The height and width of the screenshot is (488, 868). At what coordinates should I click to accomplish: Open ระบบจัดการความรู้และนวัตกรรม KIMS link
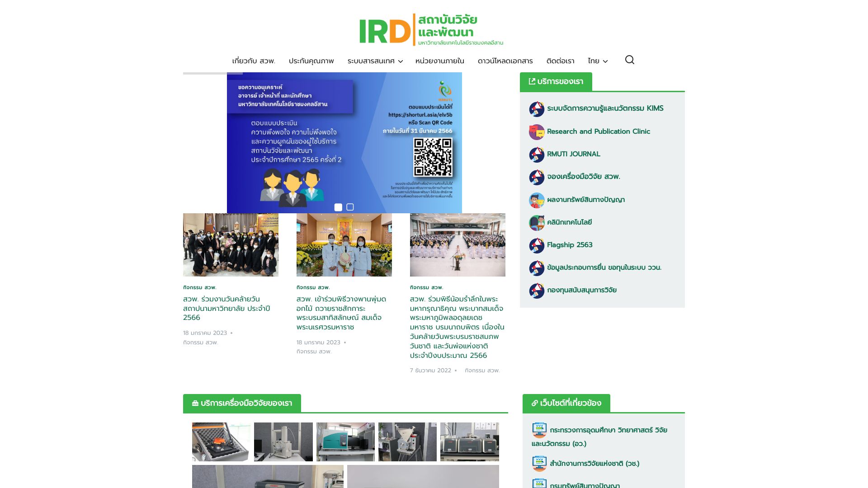pos(605,108)
